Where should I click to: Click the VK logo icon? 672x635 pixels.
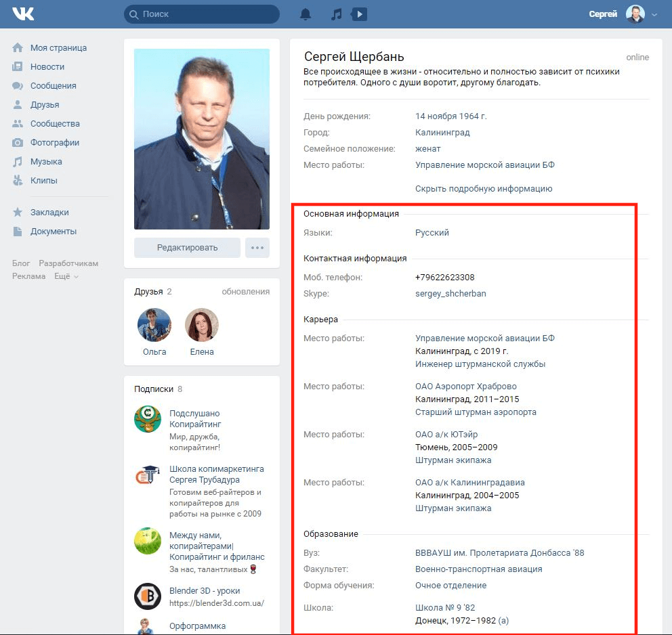point(23,14)
